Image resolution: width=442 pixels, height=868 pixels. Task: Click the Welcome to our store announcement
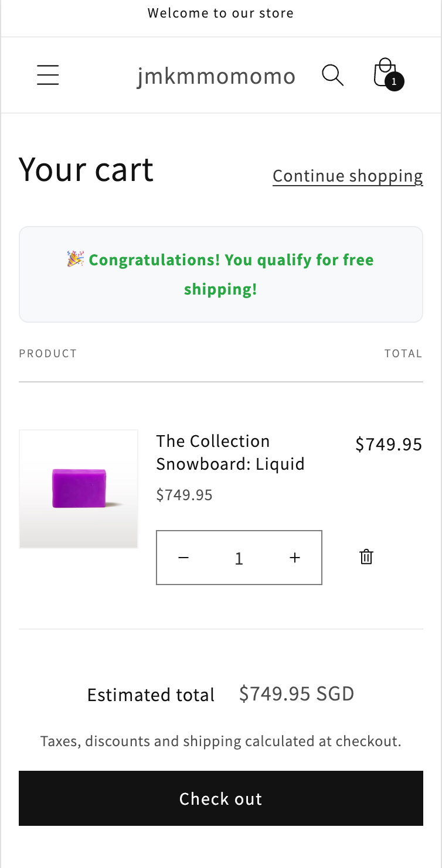coord(220,13)
